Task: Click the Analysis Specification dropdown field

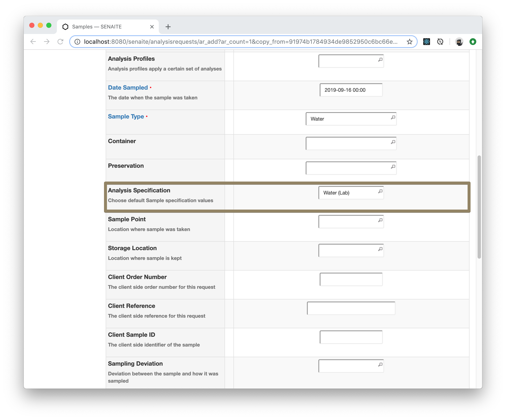Action: 351,193
